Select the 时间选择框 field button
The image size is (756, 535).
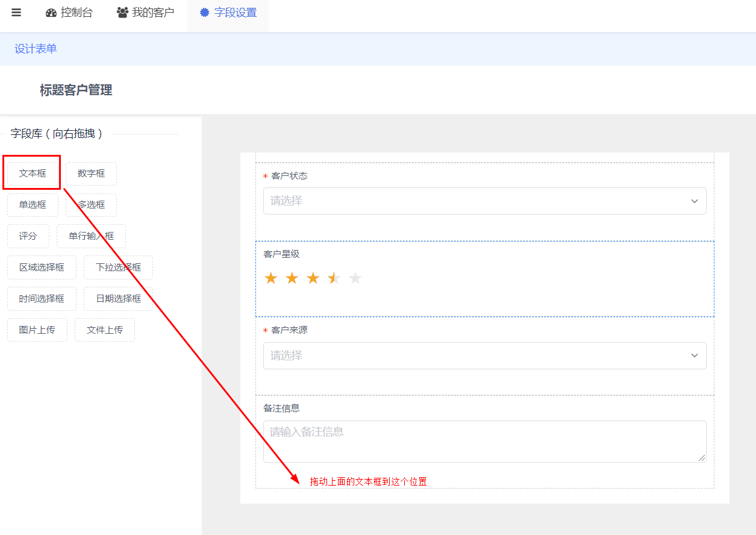[x=42, y=299]
